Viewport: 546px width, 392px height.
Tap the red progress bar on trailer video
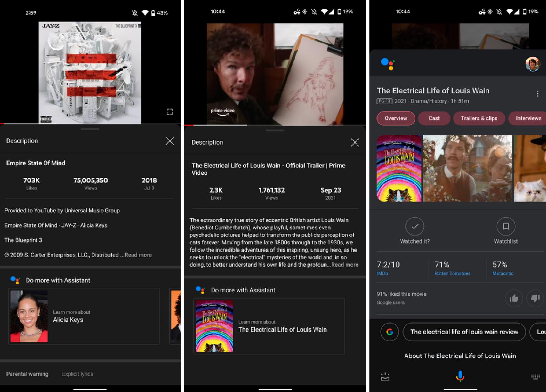pyautogui.click(x=189, y=125)
